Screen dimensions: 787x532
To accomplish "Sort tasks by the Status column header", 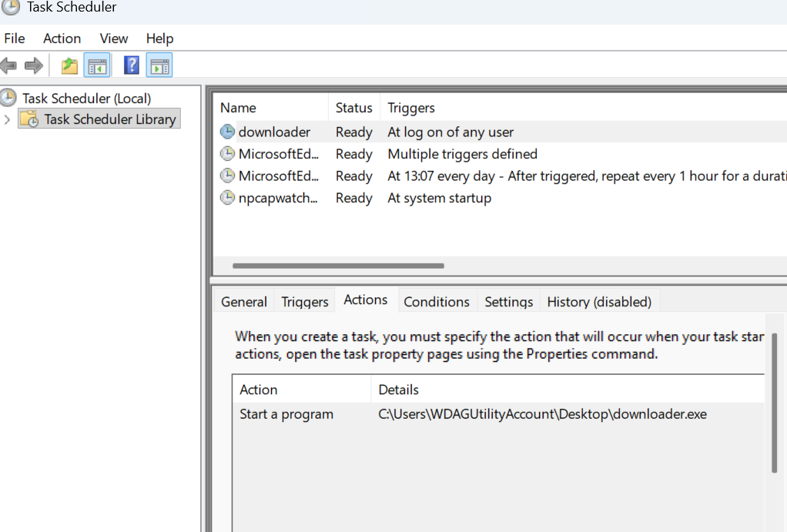I will 354,108.
